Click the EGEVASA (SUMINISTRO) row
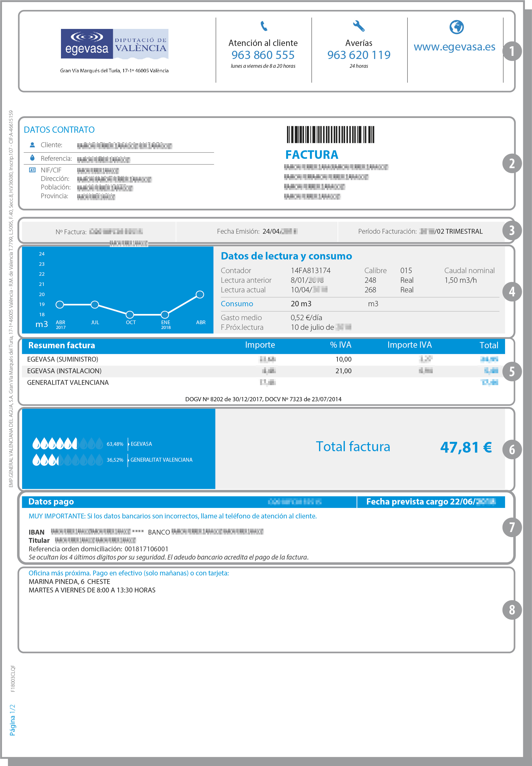532x766 pixels. (263, 359)
